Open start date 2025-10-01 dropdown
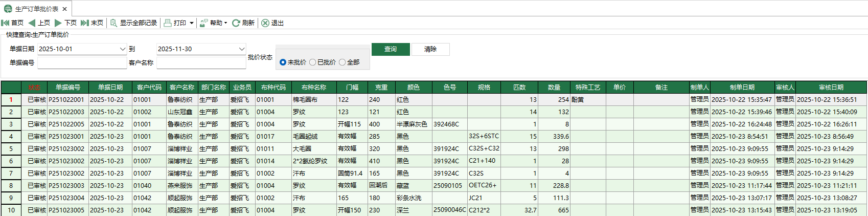 click(x=123, y=49)
